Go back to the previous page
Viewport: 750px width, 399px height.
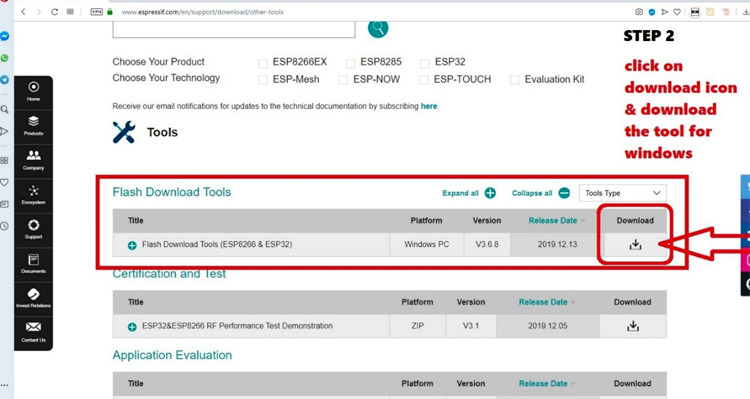[23, 11]
